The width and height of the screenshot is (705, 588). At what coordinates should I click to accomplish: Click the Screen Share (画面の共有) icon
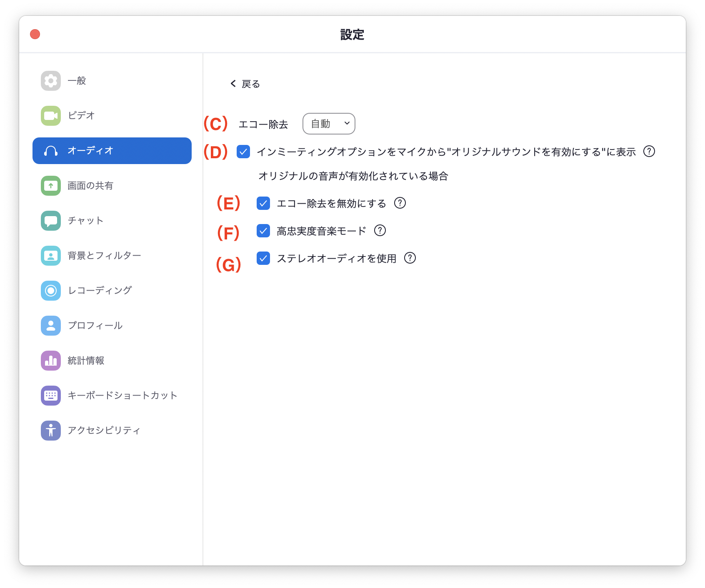(51, 186)
